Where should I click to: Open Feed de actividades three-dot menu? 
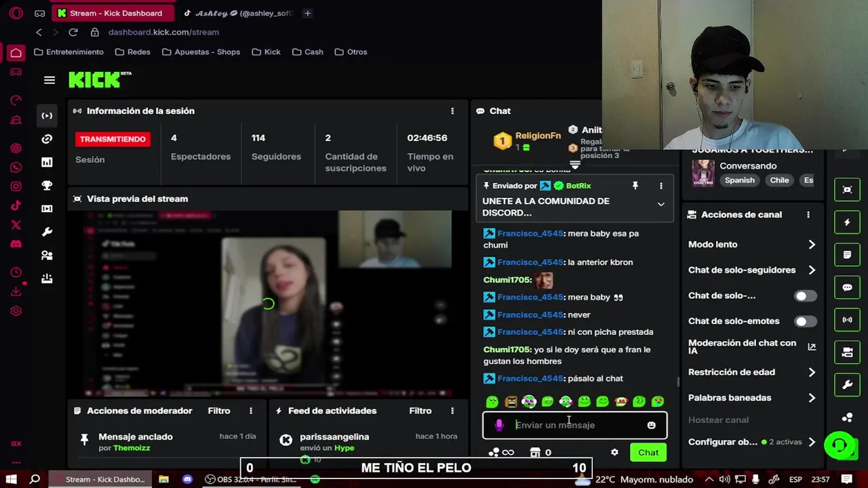pos(452,411)
